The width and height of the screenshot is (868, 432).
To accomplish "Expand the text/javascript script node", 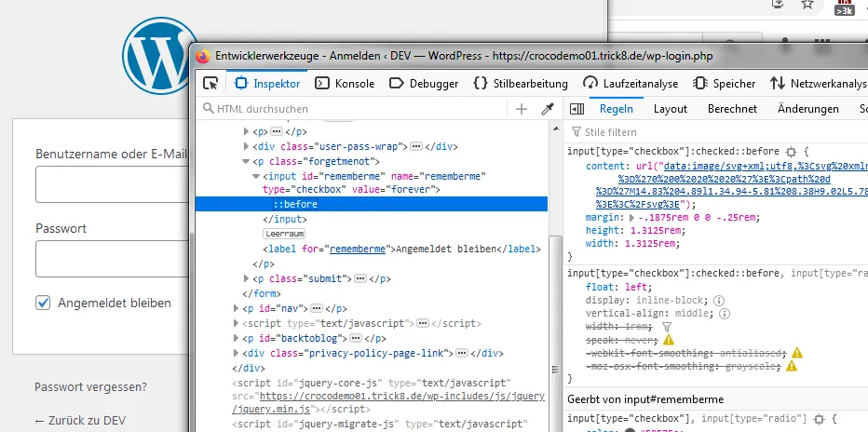I will click(236, 323).
